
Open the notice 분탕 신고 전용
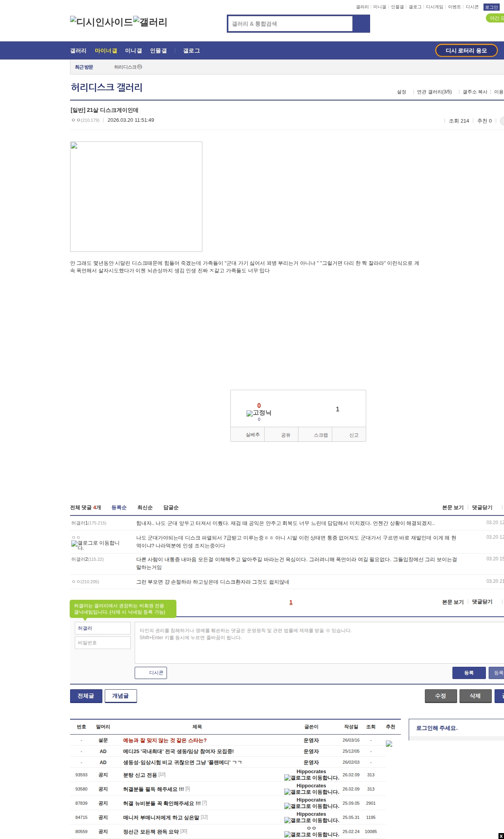point(140,775)
